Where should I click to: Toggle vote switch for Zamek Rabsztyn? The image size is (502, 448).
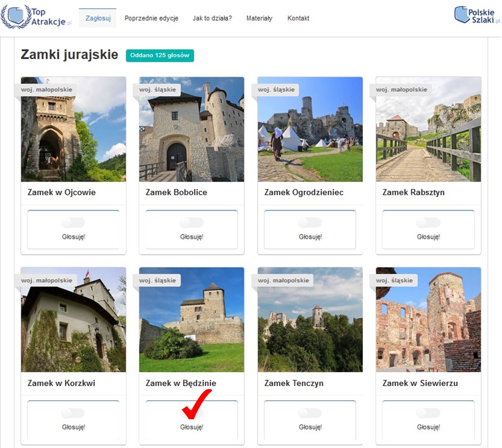[x=428, y=223]
